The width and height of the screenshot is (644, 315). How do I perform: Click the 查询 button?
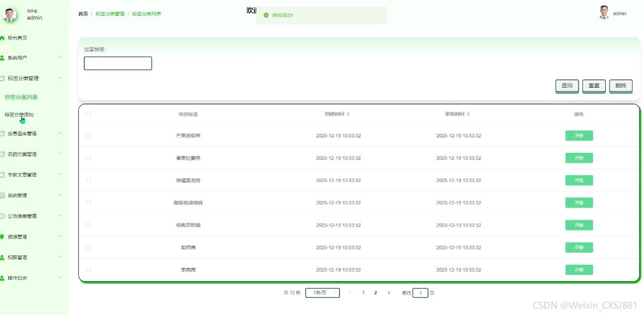pyautogui.click(x=567, y=86)
